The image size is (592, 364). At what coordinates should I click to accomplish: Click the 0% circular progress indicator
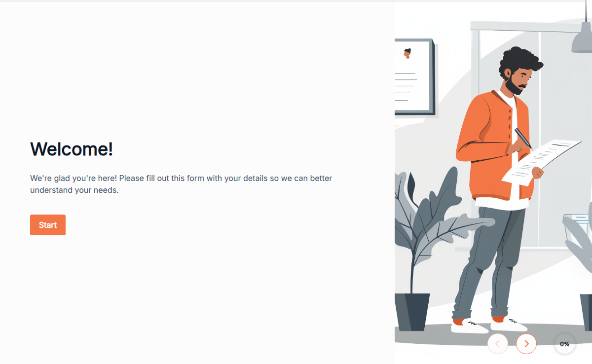click(565, 344)
